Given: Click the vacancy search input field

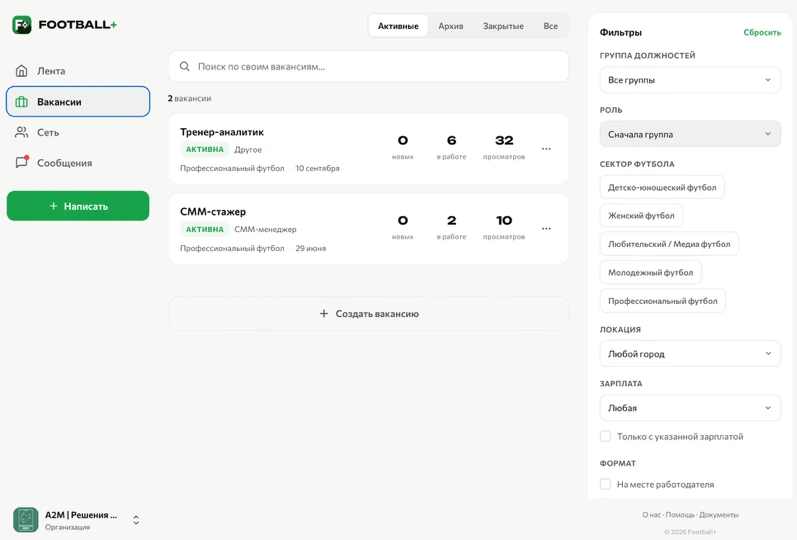Looking at the screenshot, I should tap(369, 67).
